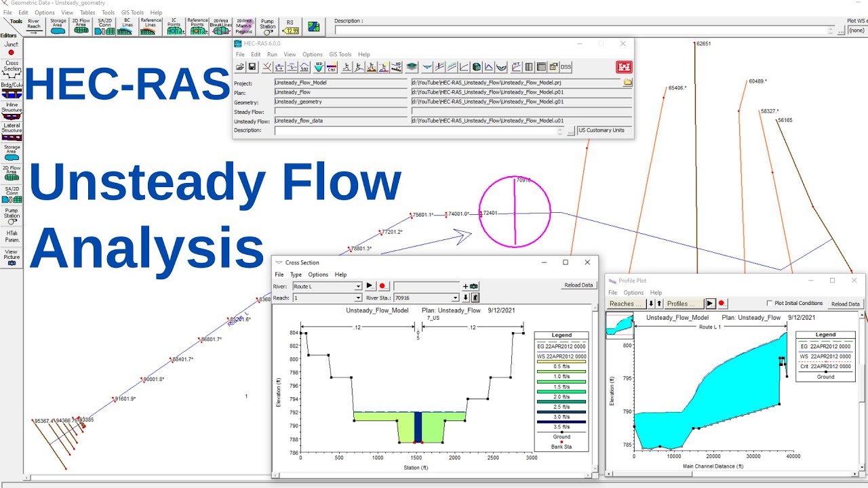Viewport: 868px width, 488px height.
Task: Open the 2D Flow Area sidebar editor
Action: coord(12,174)
